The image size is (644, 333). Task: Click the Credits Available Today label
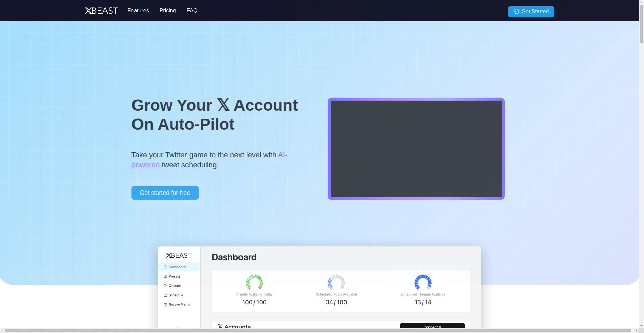click(254, 294)
